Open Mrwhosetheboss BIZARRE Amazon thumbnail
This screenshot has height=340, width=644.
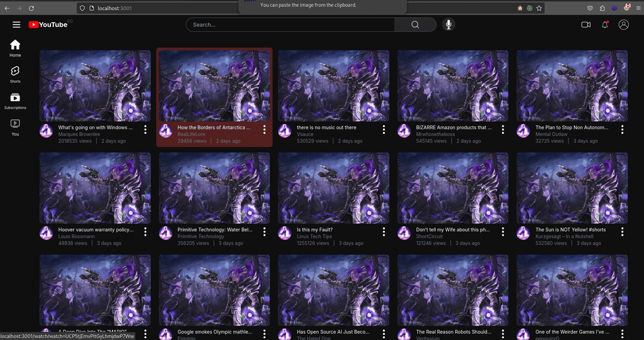(453, 86)
